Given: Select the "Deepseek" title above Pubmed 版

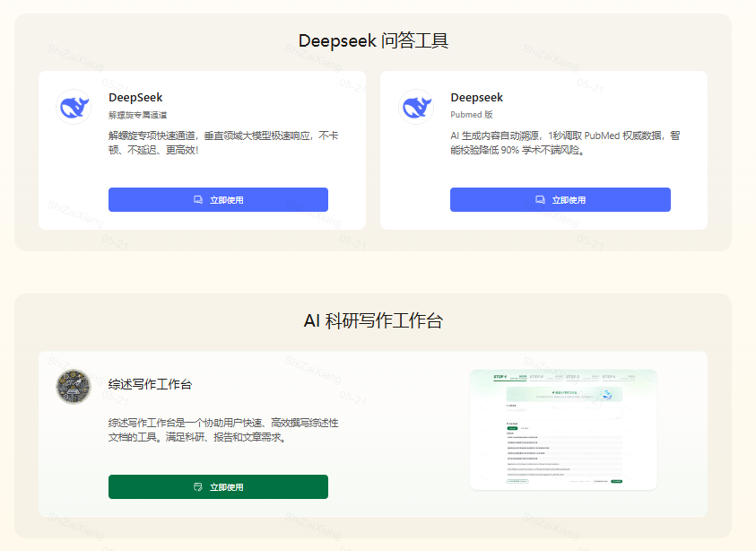Looking at the screenshot, I should point(477,98).
